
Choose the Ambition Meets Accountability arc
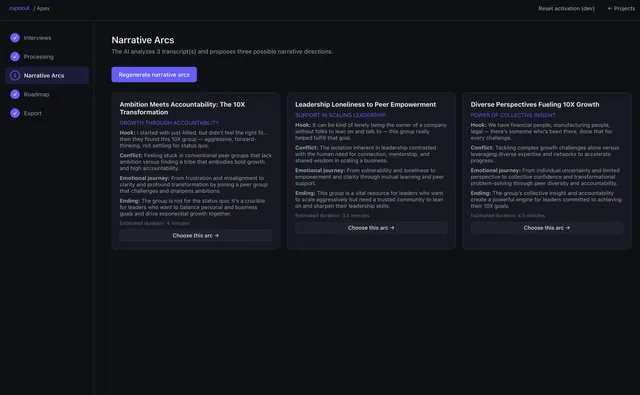(196, 235)
